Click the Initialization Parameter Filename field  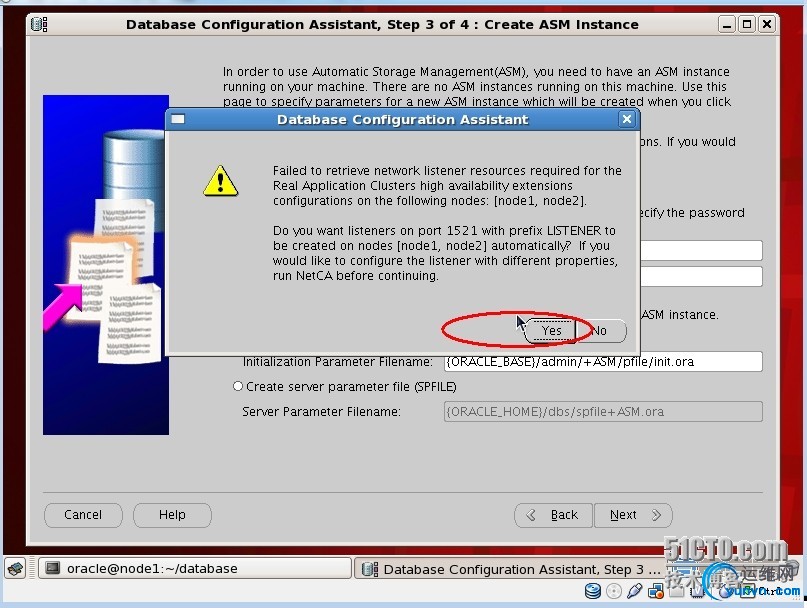(x=603, y=361)
